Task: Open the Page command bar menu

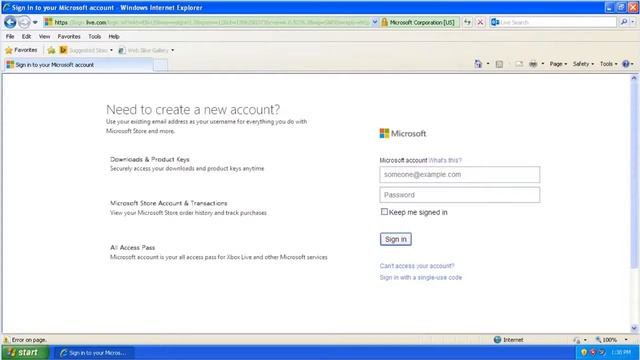Action: coord(558,64)
